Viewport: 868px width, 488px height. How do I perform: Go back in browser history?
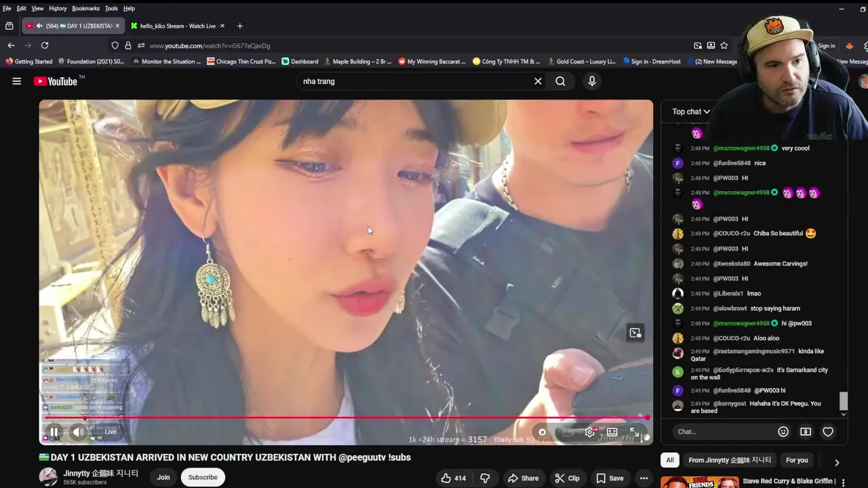11,45
